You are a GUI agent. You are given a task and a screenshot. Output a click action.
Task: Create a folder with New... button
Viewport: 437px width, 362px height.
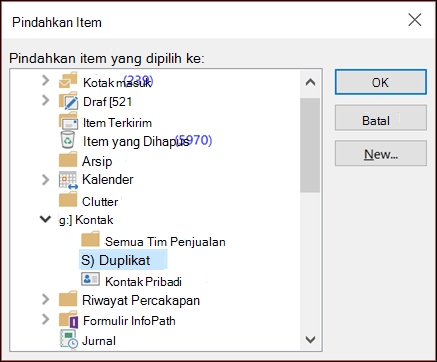381,153
